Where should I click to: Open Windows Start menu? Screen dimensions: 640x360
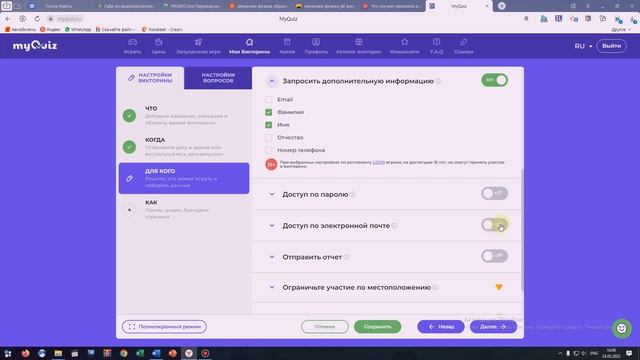pyautogui.click(x=8, y=353)
